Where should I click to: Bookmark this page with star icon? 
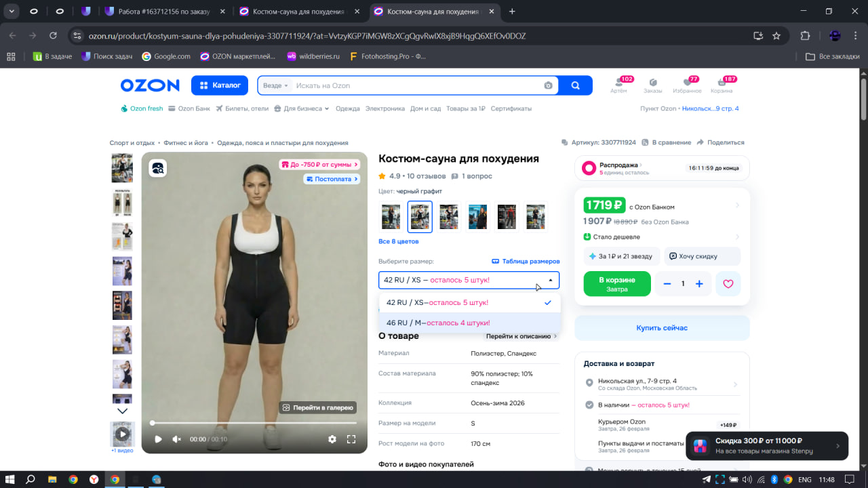776,36
